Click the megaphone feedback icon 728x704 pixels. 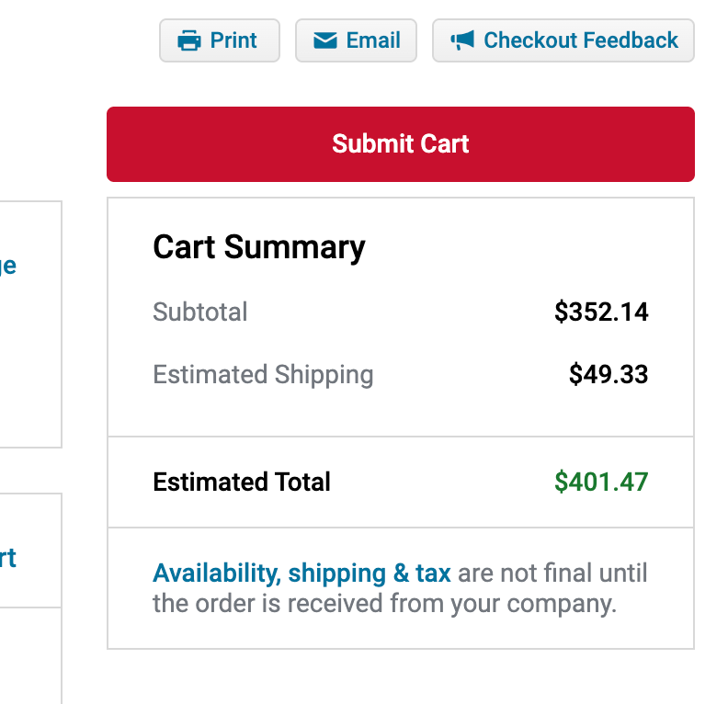[462, 40]
